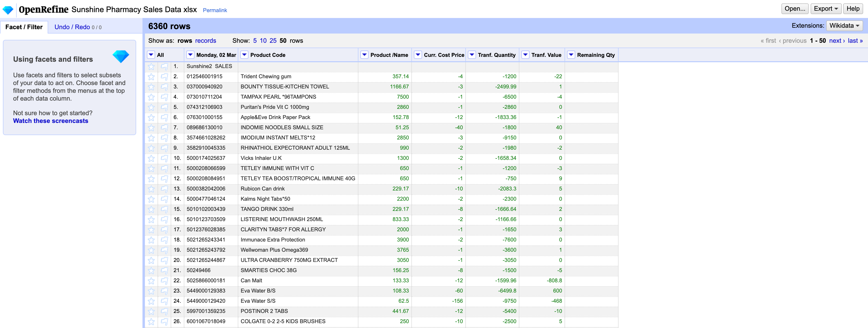Screen dimensions: 868x328
Task: Star row 2 Trident Chewing gum
Action: click(x=151, y=77)
